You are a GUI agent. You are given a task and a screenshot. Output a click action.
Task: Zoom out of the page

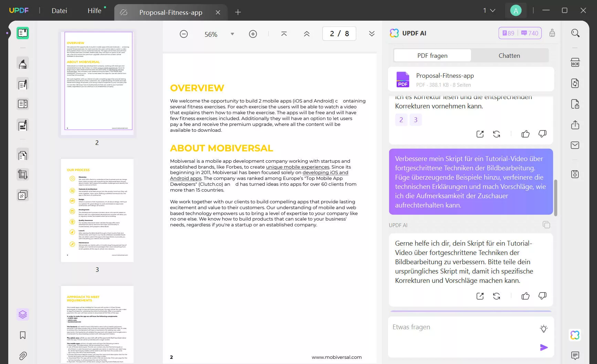[184, 34]
